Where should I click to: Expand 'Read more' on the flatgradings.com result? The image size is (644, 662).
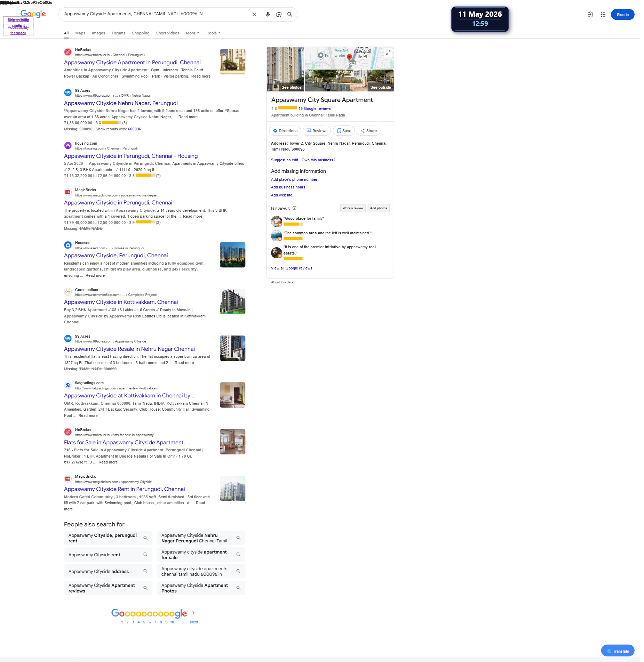(88, 416)
